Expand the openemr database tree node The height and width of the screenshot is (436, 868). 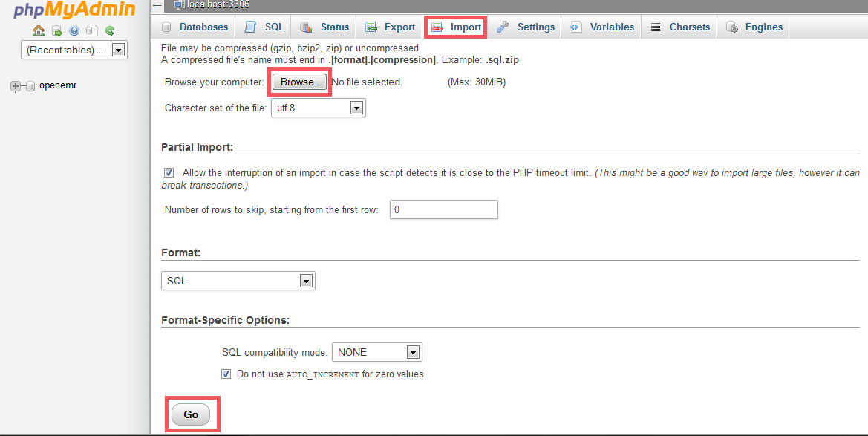tap(16, 86)
